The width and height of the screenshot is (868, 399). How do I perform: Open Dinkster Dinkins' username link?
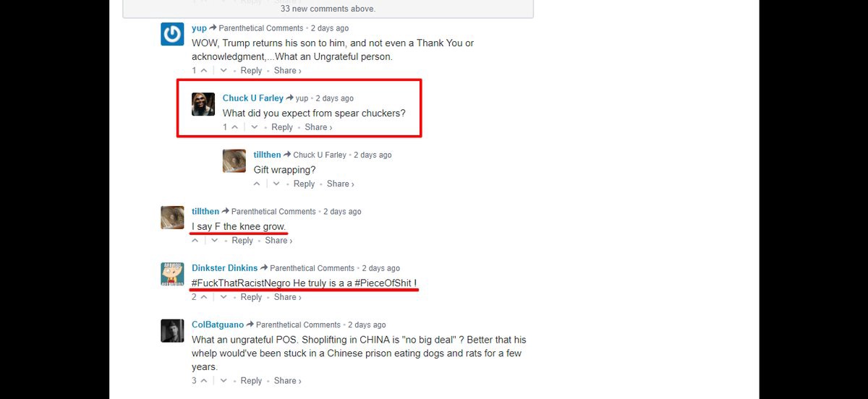click(x=225, y=268)
